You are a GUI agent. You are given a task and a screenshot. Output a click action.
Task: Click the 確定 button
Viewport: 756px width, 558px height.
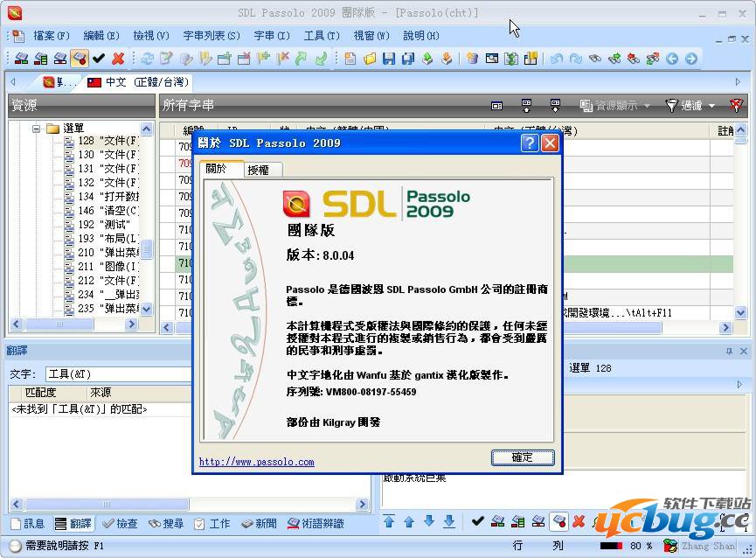click(x=523, y=457)
